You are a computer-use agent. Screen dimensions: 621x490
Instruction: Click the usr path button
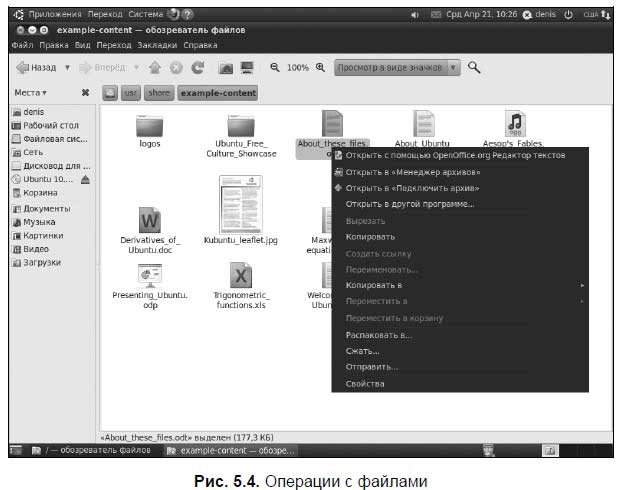[131, 93]
